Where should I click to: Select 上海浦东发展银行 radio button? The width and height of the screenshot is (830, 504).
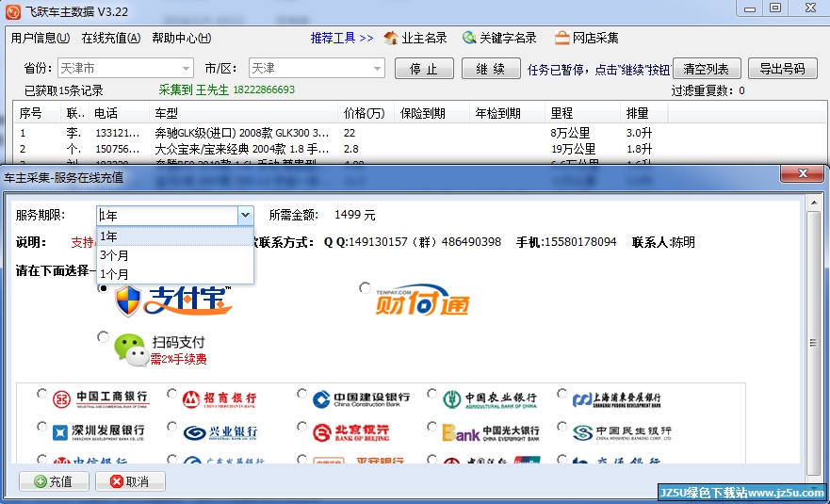(562, 394)
